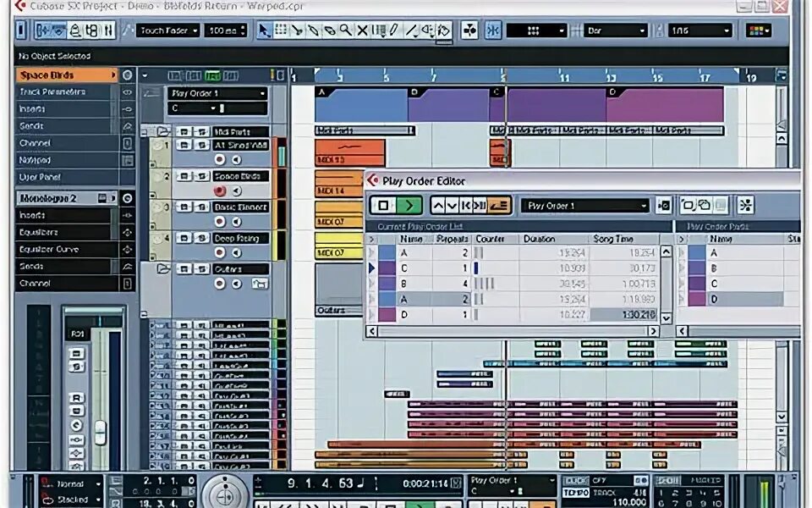Click the previous entry up-arrow button
The image size is (812, 508).
pyautogui.click(x=438, y=206)
